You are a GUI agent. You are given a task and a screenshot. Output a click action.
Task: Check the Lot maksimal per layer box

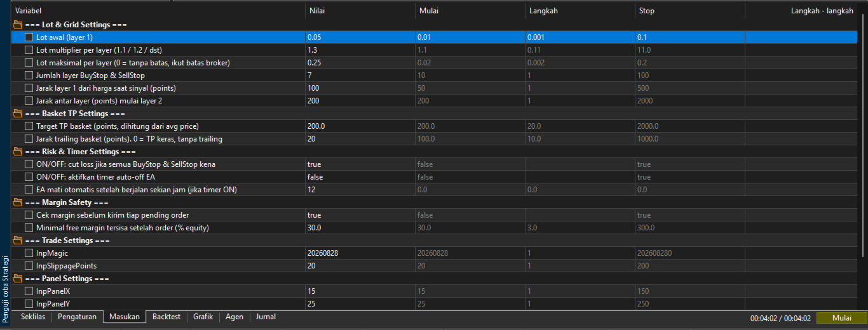29,63
